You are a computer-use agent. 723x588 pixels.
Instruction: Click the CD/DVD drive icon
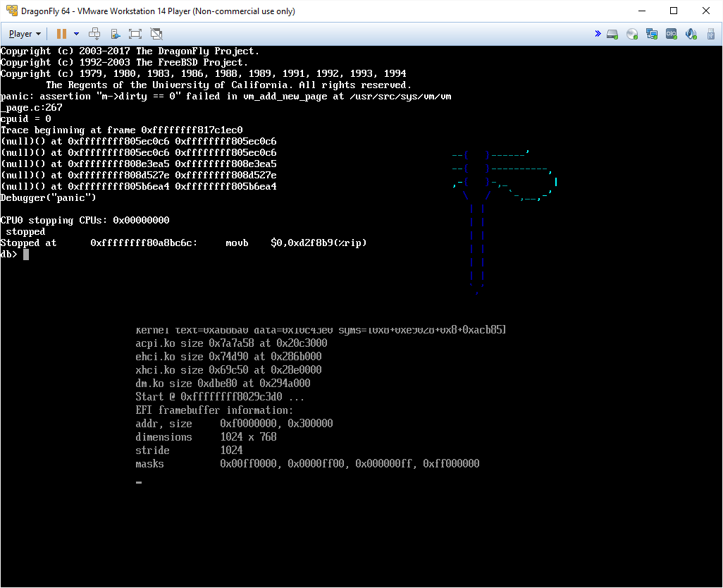pyautogui.click(x=632, y=34)
